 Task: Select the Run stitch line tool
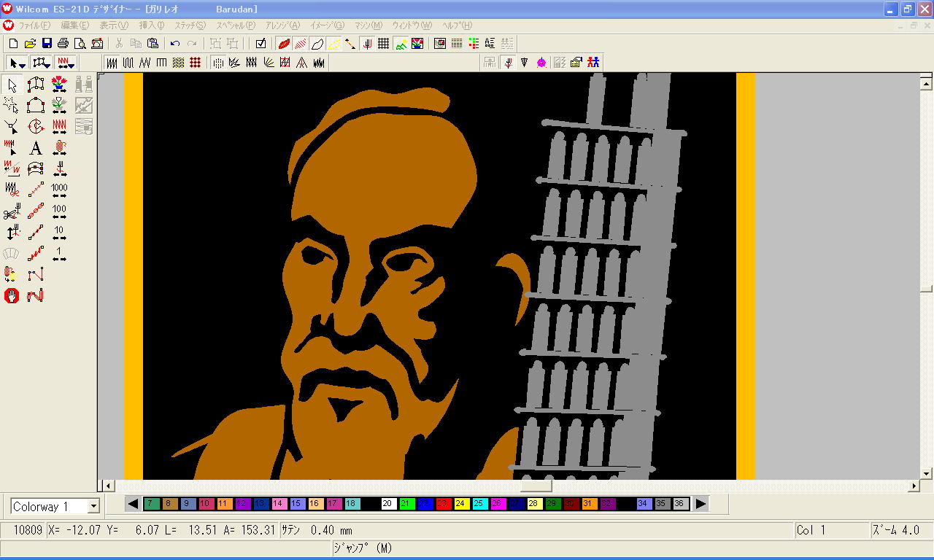36,190
